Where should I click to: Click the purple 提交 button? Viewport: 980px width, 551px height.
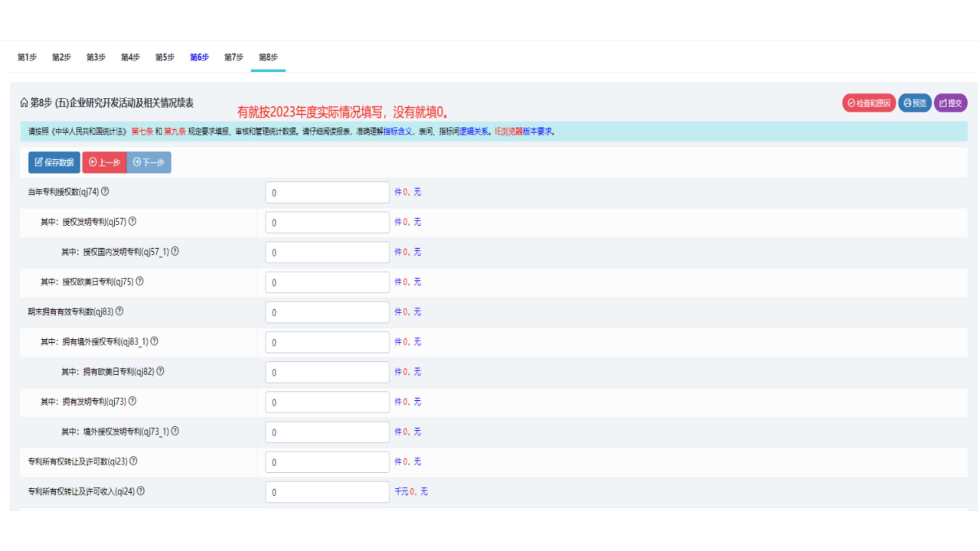950,103
